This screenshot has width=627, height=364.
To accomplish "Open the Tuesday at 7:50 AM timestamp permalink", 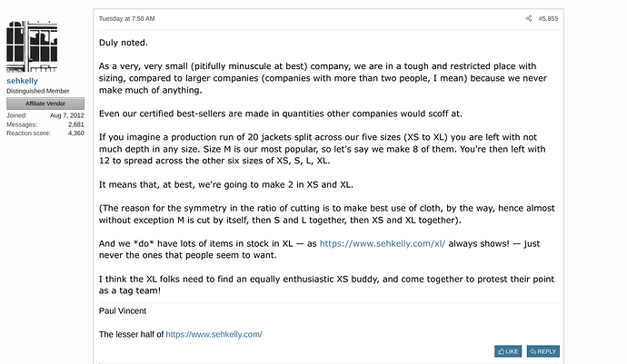I will click(x=126, y=18).
